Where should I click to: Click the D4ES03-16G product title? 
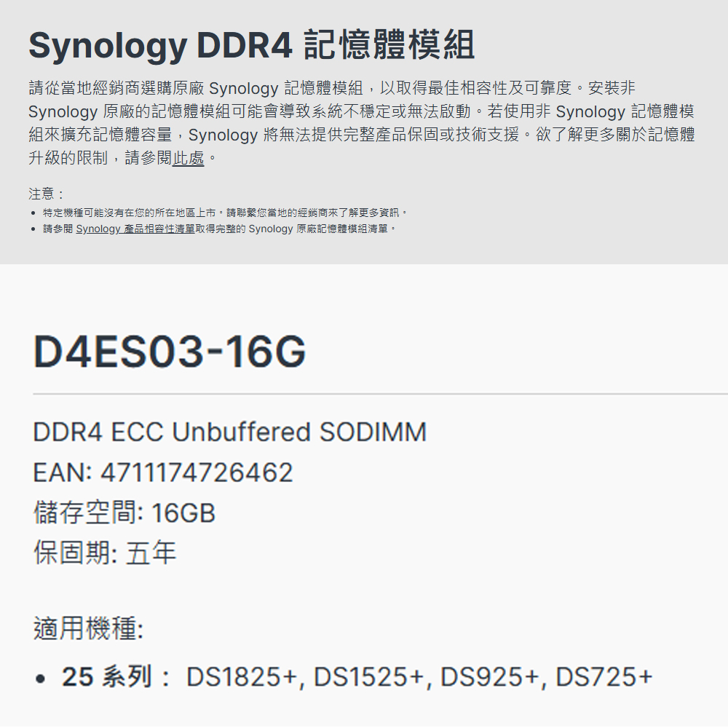170,353
